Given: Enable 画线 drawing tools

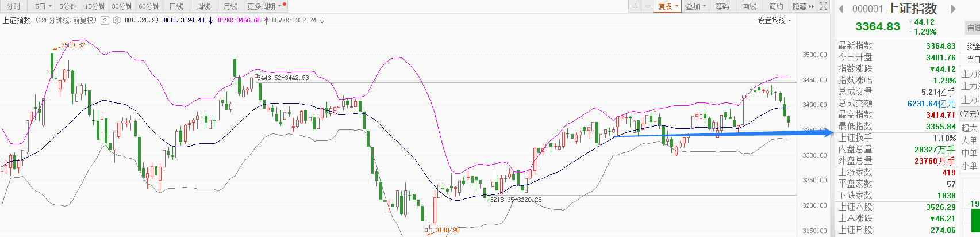Looking at the screenshot, I should (x=749, y=6).
